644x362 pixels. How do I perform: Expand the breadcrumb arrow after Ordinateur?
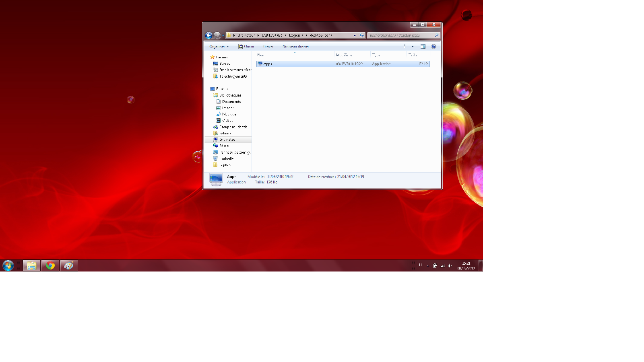258,35
